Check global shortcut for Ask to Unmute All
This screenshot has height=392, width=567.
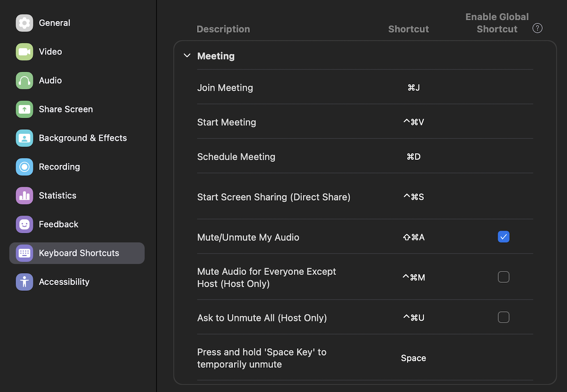(504, 317)
